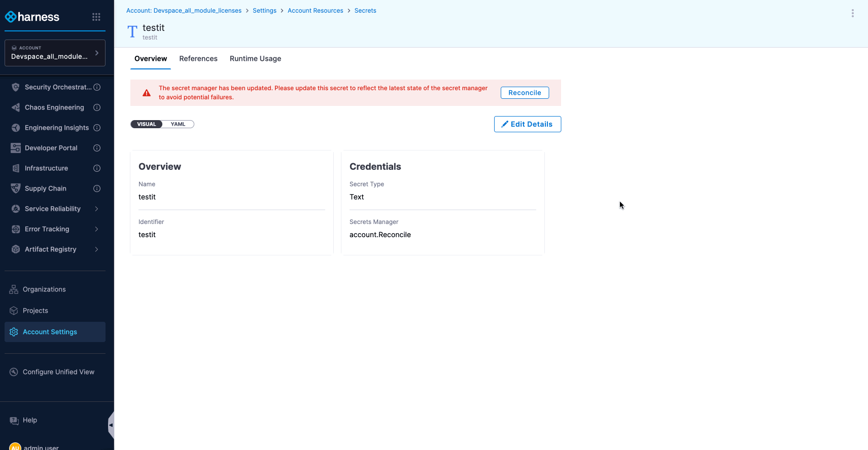Viewport: 868px width, 450px height.
Task: Go to Account Resources breadcrumb
Action: tap(315, 11)
